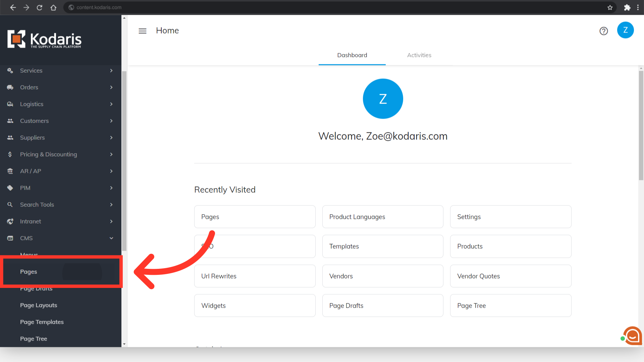Open the Product Languages recent card
The image size is (644, 362).
point(382,217)
